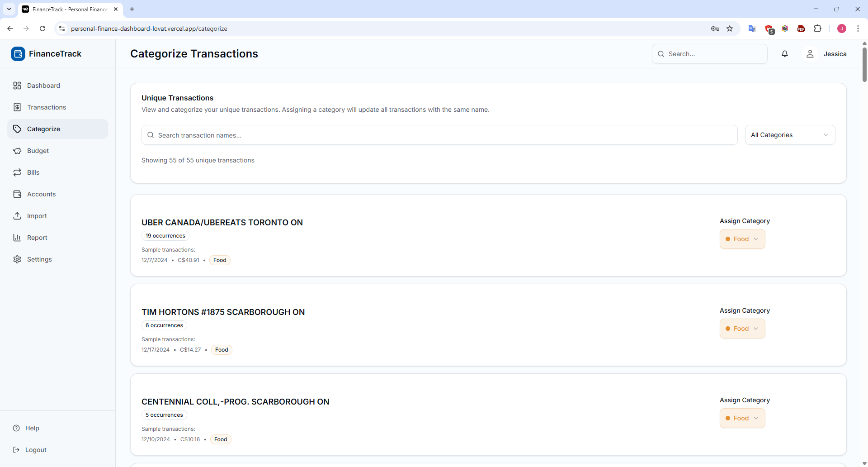Click the Search transaction names field
The image size is (868, 467).
point(439,135)
